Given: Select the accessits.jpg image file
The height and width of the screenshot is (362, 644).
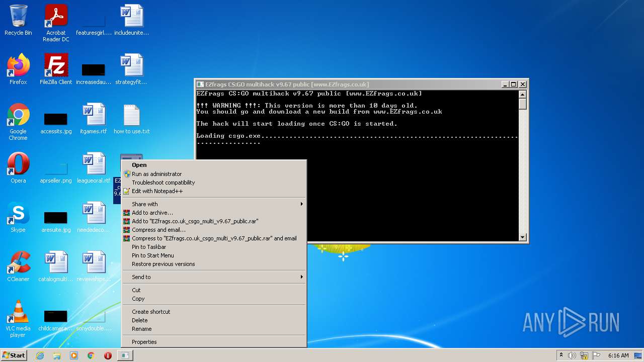Looking at the screenshot, I should (x=56, y=123).
